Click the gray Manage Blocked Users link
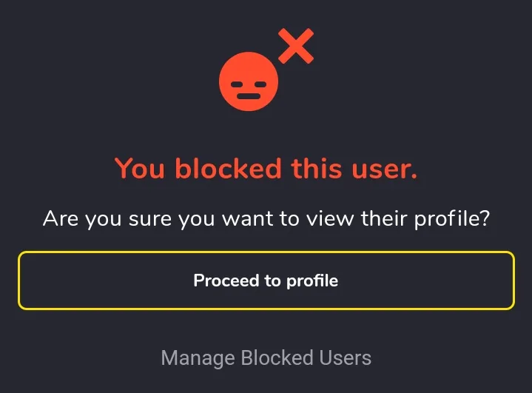Viewport: 532px width, 393px height. click(x=266, y=357)
